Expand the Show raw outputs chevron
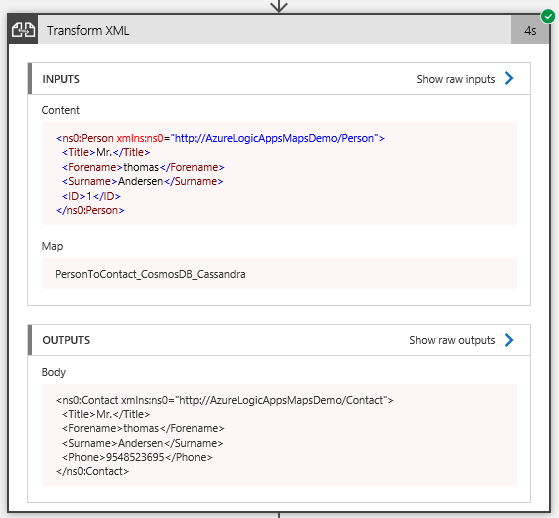This screenshot has height=518, width=559. point(509,340)
